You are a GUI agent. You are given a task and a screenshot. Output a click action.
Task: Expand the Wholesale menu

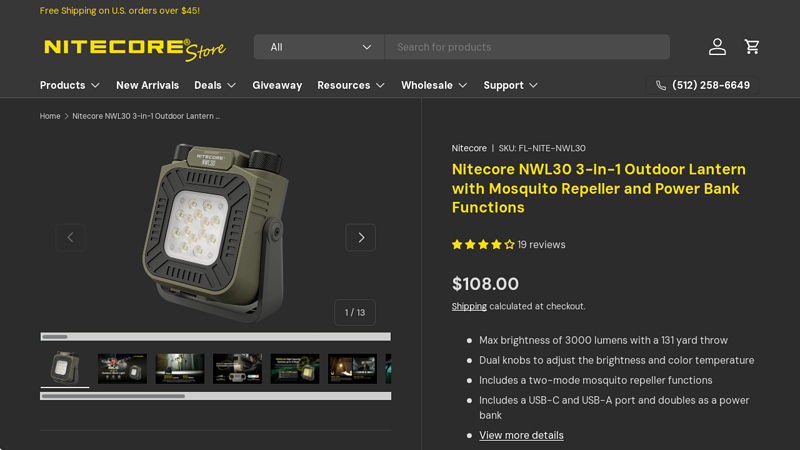434,85
